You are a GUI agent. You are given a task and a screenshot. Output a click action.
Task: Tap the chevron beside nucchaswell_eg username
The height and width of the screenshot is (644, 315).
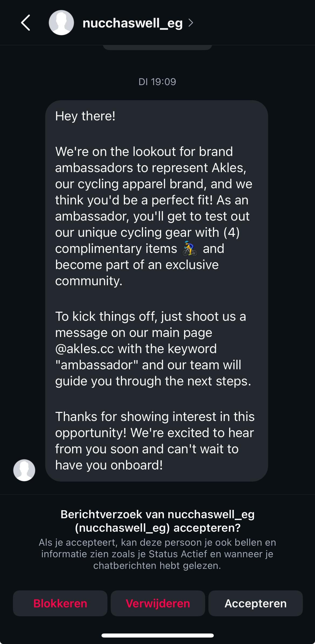click(191, 23)
